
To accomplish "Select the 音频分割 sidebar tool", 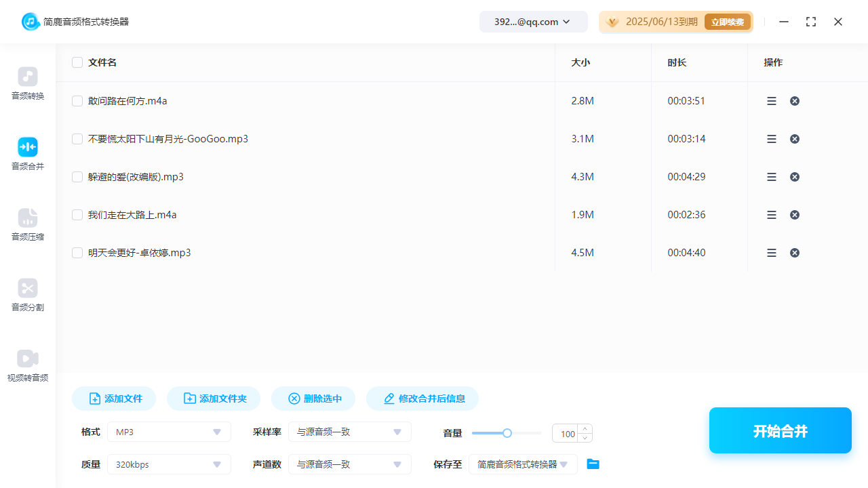I will point(27,296).
